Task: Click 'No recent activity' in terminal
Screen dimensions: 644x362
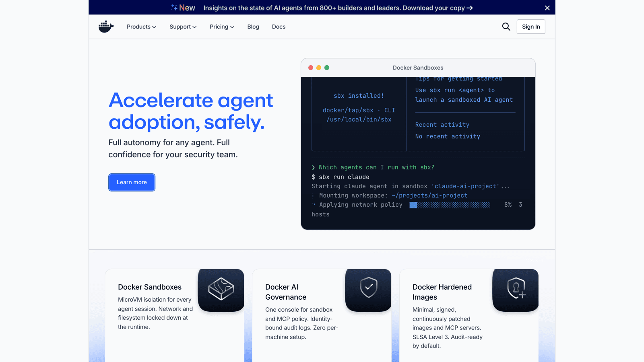Action: click(448, 136)
